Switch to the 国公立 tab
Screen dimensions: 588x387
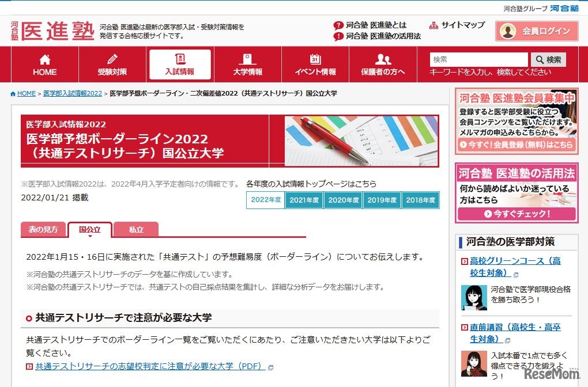[89, 230]
